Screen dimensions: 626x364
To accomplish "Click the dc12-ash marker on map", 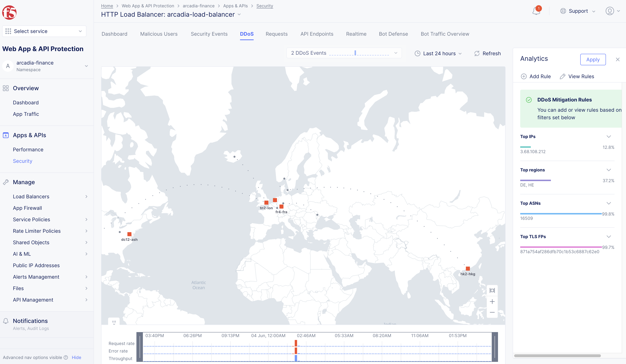I will (x=129, y=234).
